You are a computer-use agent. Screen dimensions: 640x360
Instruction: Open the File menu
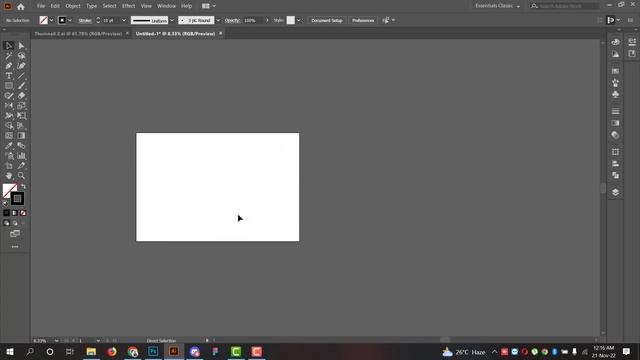coord(41,6)
